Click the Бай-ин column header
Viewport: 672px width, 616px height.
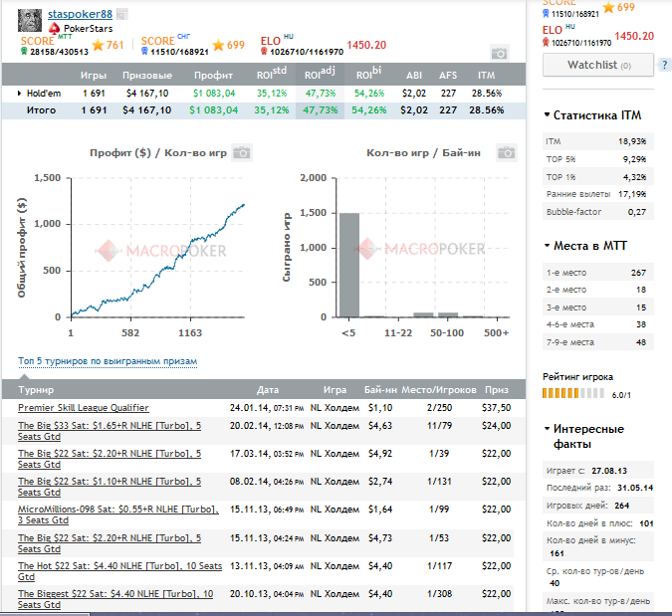(x=380, y=390)
